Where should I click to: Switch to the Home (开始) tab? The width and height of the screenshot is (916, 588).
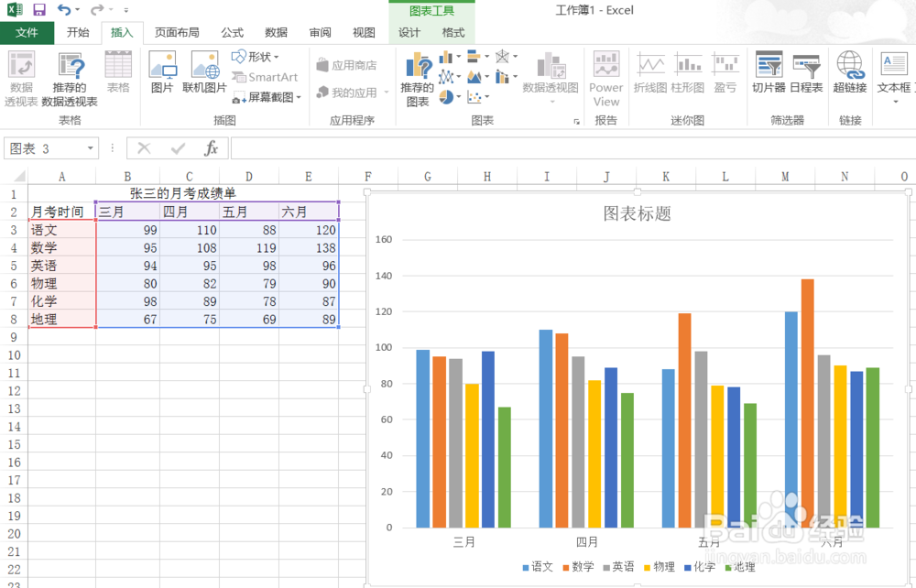click(78, 33)
